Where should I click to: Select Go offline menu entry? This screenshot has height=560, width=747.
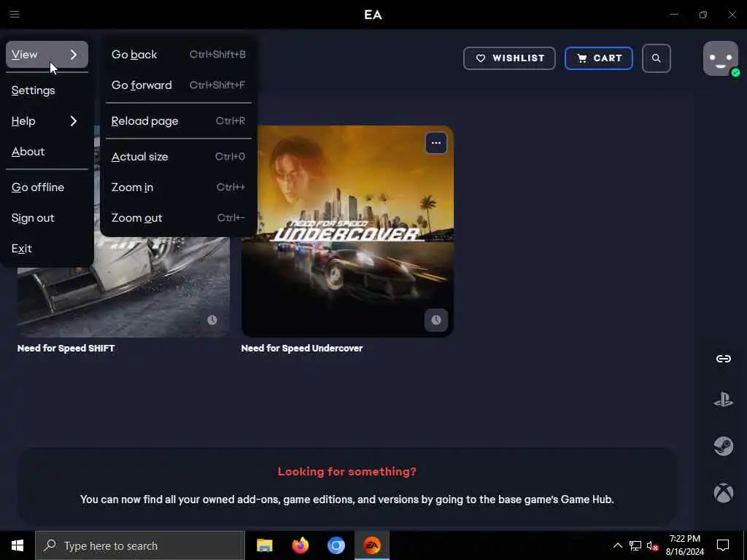pos(47,187)
